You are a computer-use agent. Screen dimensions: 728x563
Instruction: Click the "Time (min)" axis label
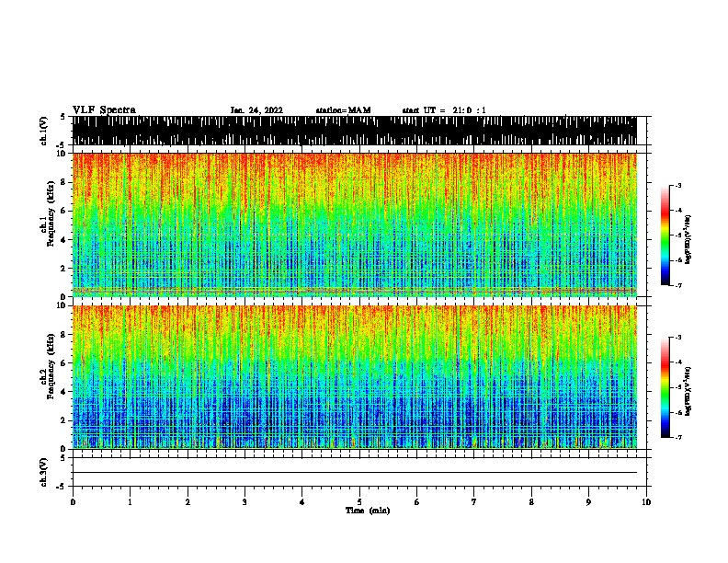coord(368,511)
